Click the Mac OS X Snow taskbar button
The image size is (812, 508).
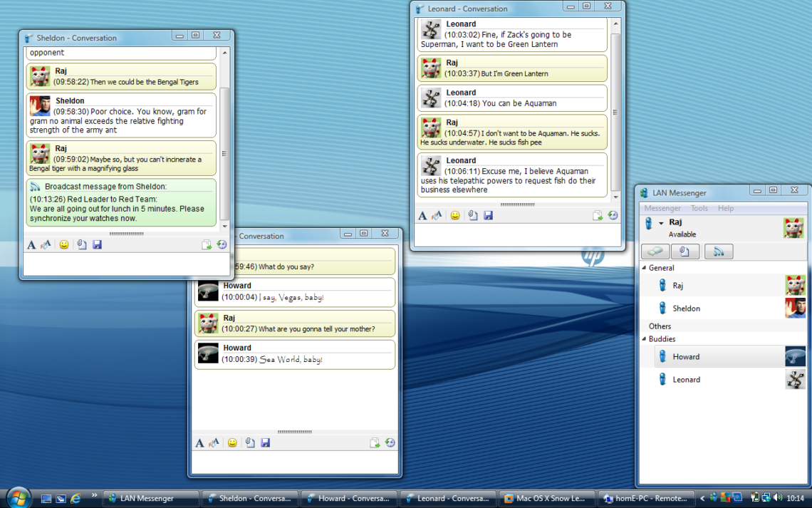pos(546,499)
